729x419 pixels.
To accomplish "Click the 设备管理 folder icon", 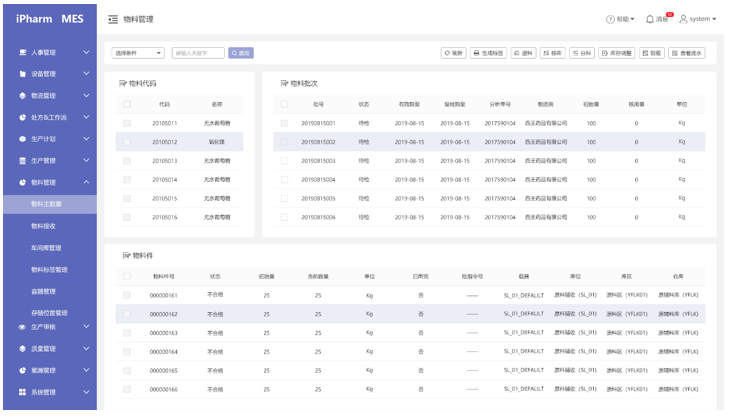I will point(22,74).
